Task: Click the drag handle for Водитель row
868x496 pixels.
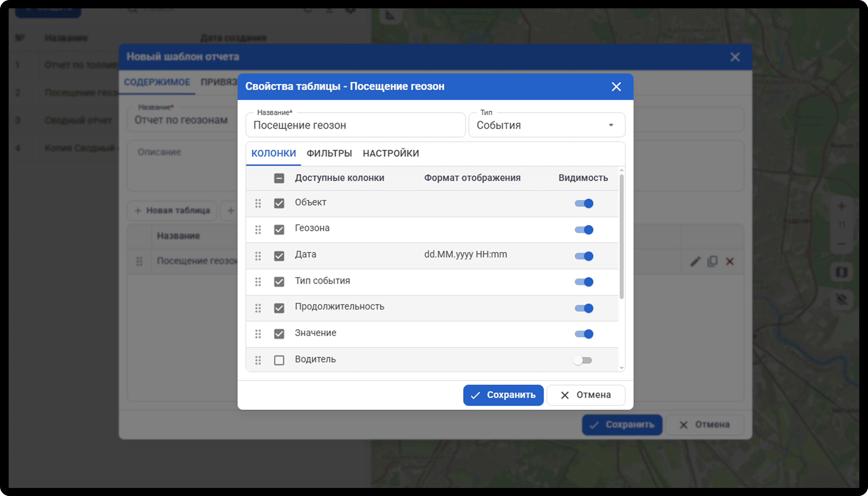Action: pos(258,360)
